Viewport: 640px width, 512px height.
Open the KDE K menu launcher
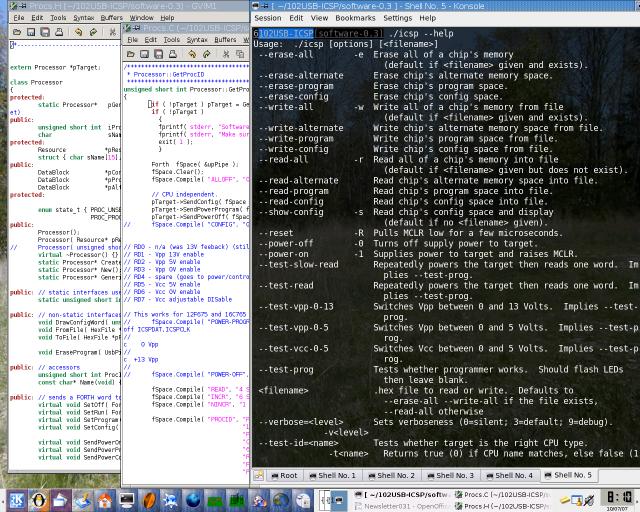[17, 498]
